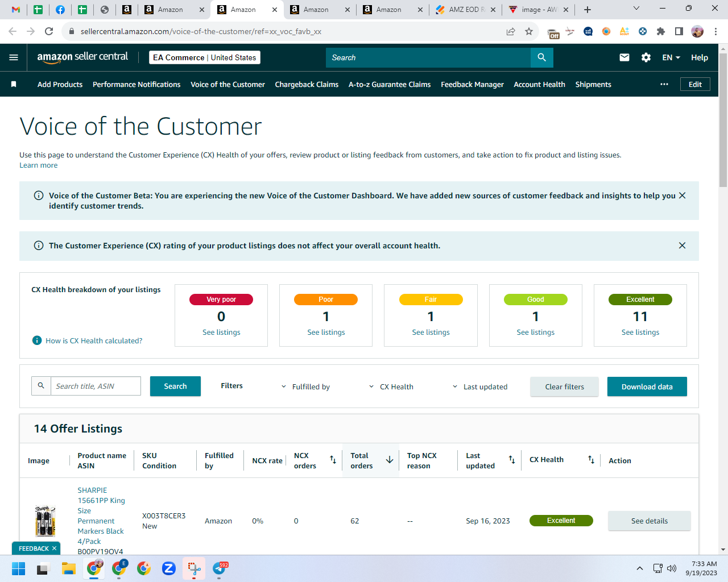See details for the SHARPIE listing
728x582 pixels.
click(650, 521)
